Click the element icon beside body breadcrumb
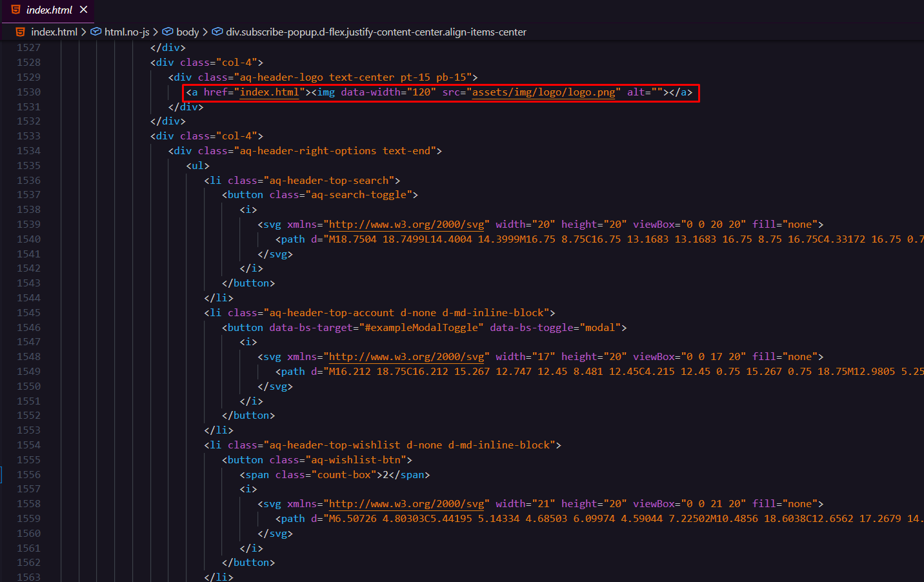 (x=168, y=32)
